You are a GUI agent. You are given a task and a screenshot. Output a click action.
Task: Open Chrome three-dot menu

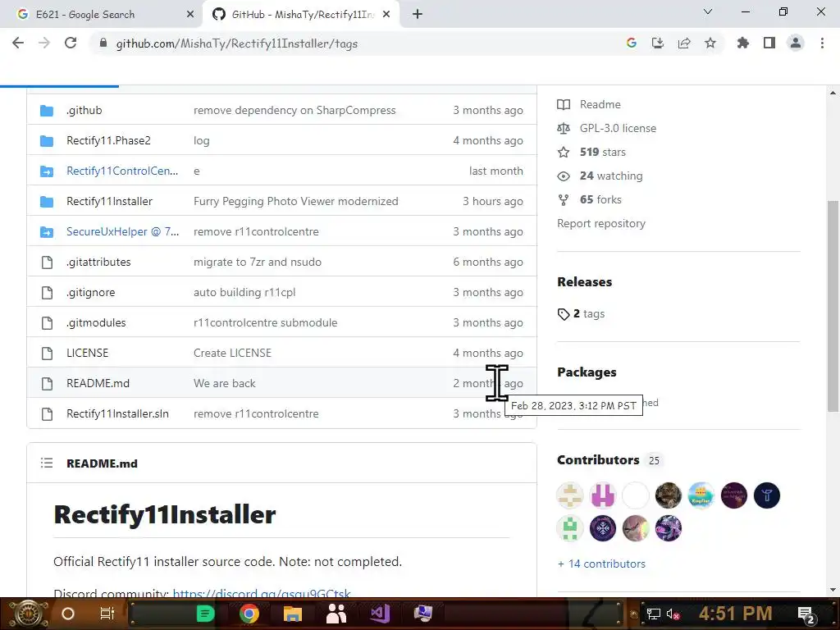coord(822,43)
